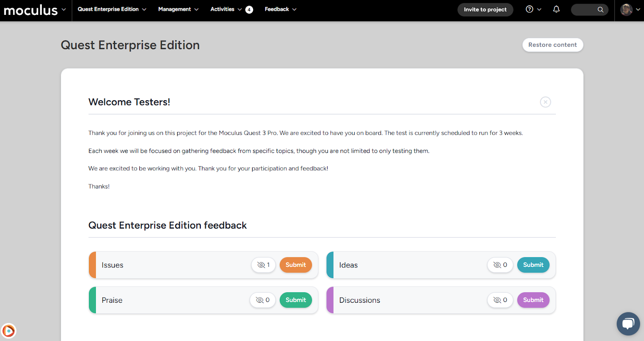Open the Feedback dropdown menu
The height and width of the screenshot is (341, 644).
[x=281, y=9]
